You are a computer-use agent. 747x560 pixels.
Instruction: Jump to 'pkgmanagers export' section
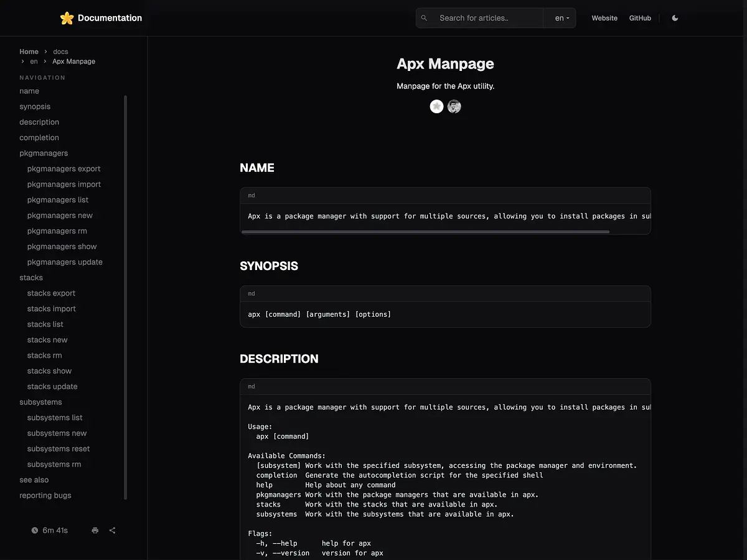pyautogui.click(x=63, y=169)
